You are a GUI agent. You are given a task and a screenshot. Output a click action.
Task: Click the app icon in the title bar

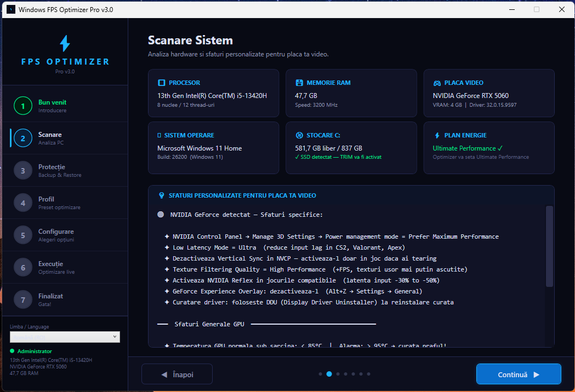[x=11, y=9]
